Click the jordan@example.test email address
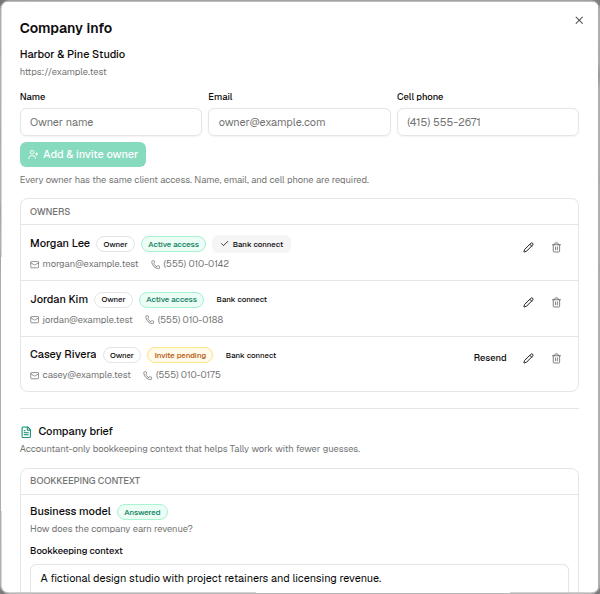This screenshot has height=594, width=600. click(87, 320)
